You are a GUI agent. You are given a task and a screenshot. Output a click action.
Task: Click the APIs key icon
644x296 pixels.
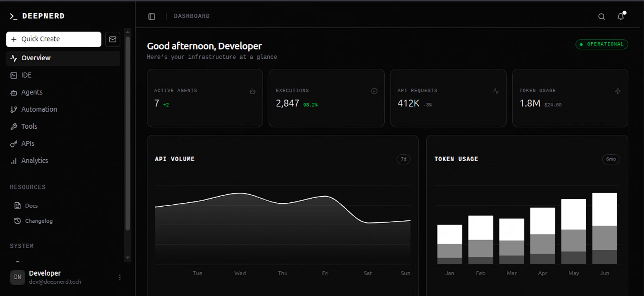tap(14, 144)
